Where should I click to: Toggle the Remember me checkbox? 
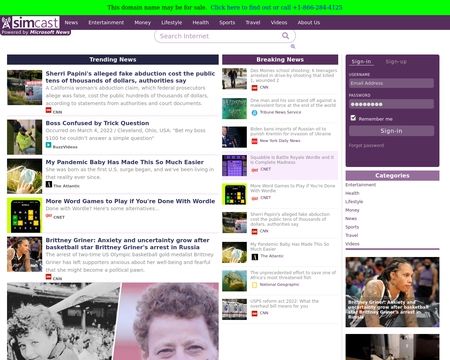click(353, 118)
